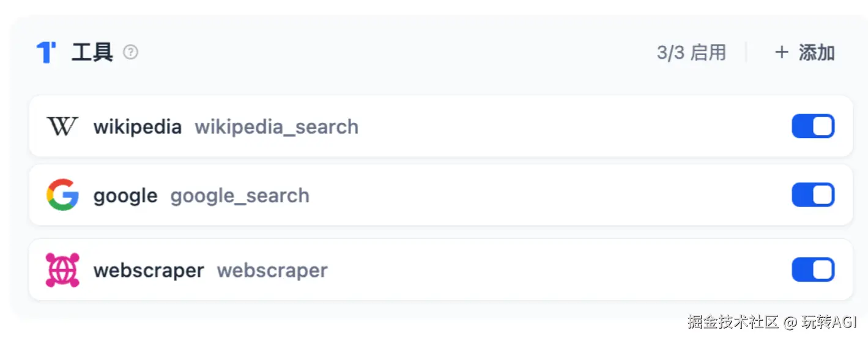Click the help question mark icon
This screenshot has width=868, height=341.
pos(130,53)
